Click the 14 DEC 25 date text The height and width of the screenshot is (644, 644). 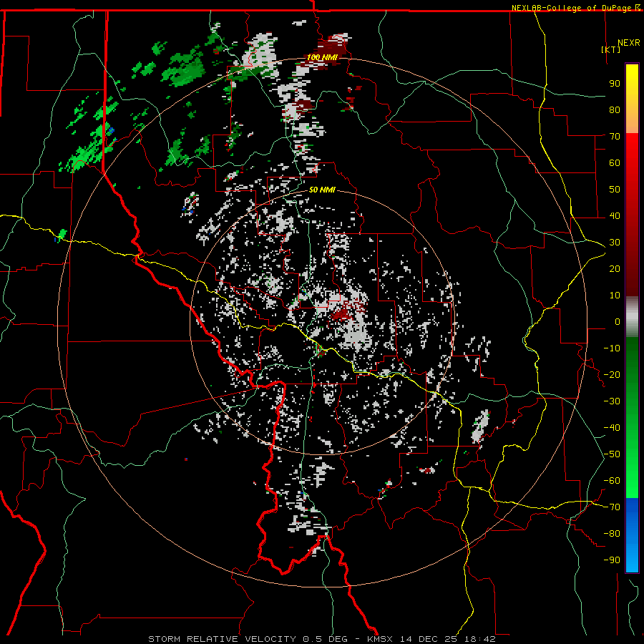428,639
